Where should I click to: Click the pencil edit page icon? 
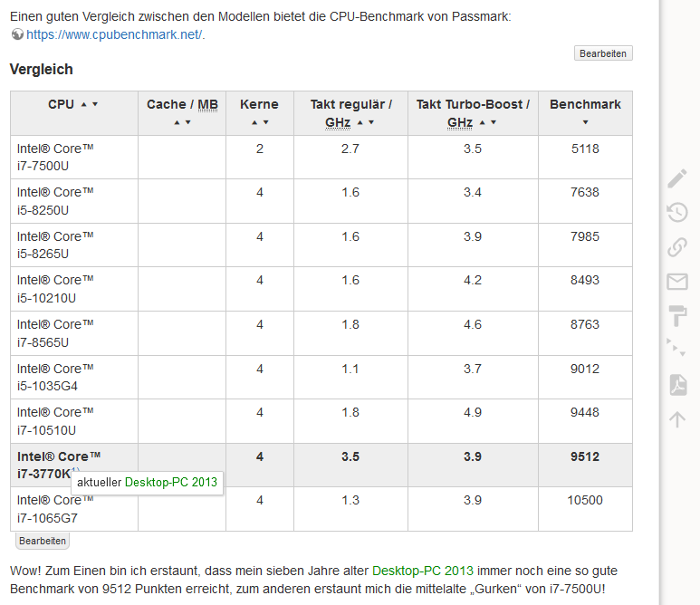tap(677, 178)
